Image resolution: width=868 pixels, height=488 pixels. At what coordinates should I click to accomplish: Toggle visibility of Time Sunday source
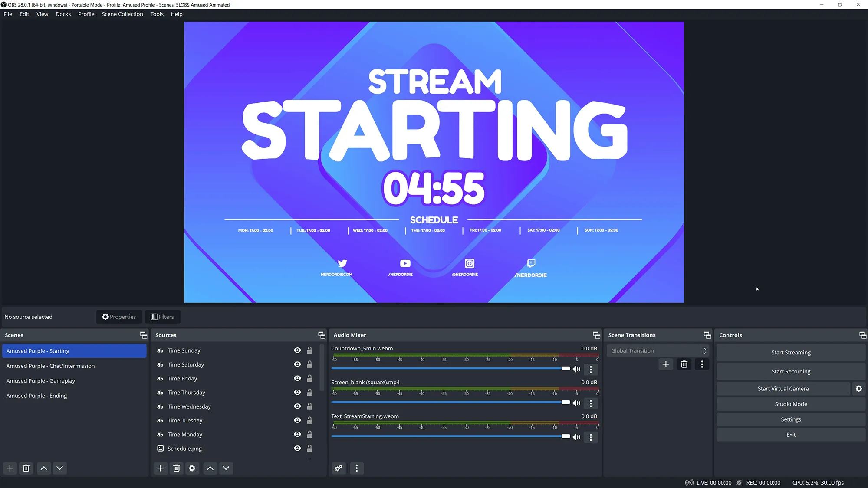tap(297, 350)
